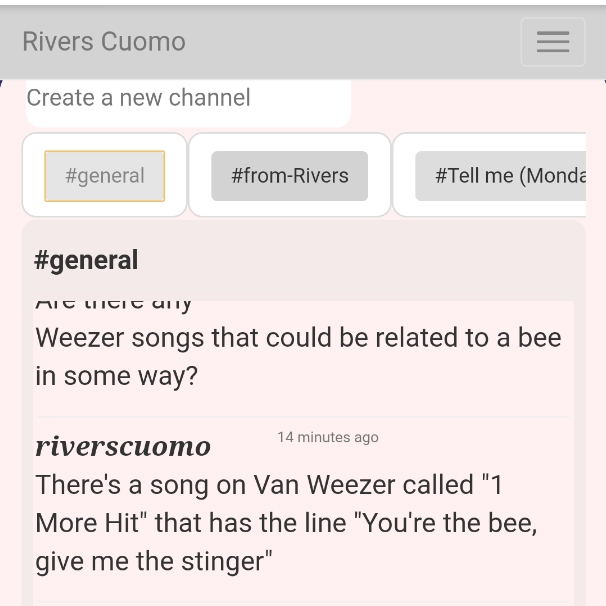Click the partially hidden "Are there any" line
Viewport: 606px width, 606px height.
(114, 302)
